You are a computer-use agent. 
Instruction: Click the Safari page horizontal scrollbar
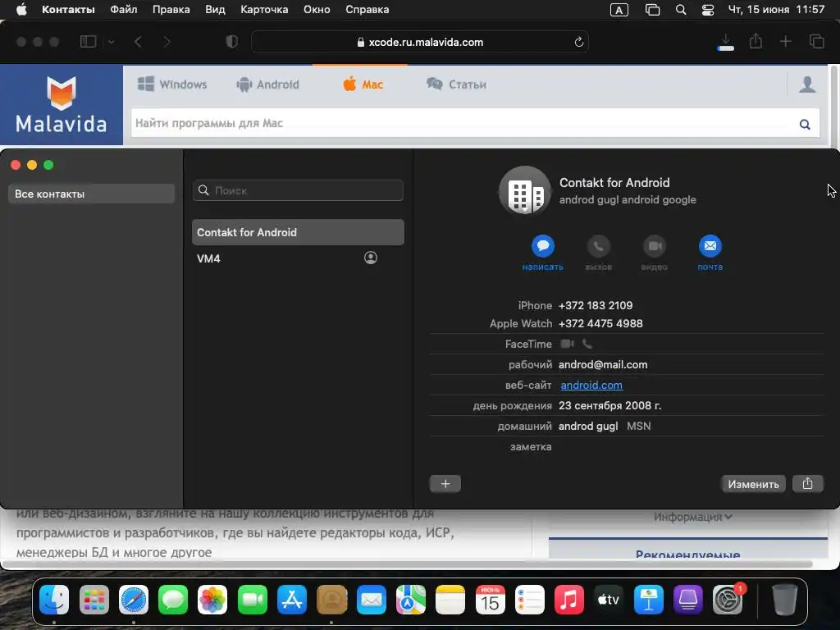(x=407, y=564)
